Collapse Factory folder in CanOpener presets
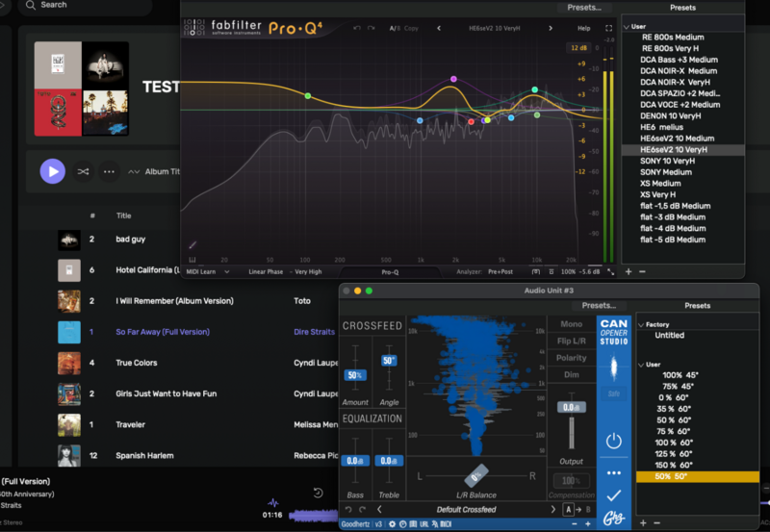Viewport: 770px width, 532px height. coord(641,325)
